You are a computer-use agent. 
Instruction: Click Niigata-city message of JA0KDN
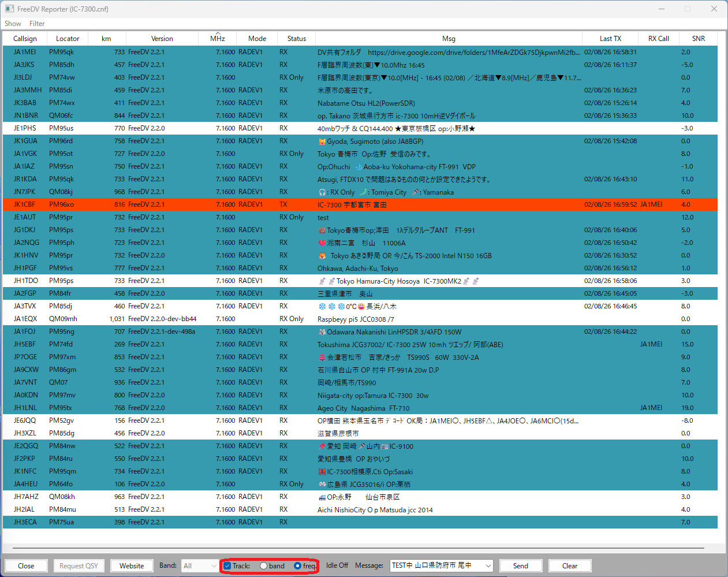373,396
